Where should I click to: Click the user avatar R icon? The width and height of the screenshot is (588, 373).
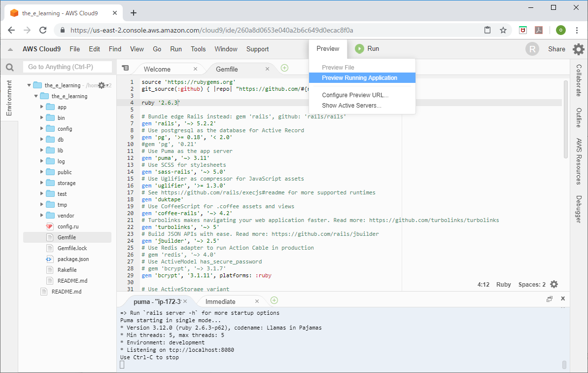pyautogui.click(x=532, y=49)
